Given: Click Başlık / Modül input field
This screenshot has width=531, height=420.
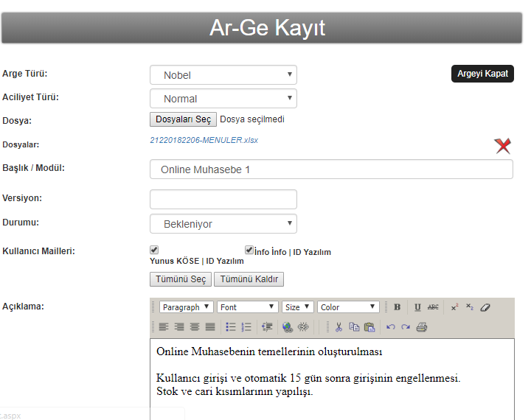Looking at the screenshot, I should [331, 169].
